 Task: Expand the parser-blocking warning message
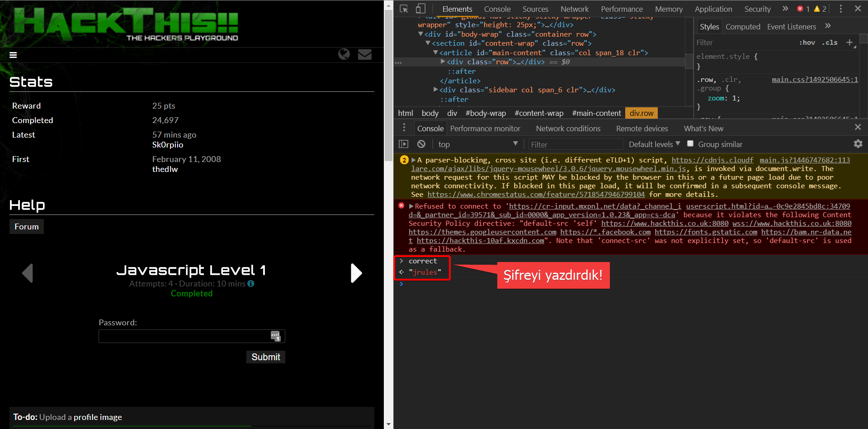(413, 160)
